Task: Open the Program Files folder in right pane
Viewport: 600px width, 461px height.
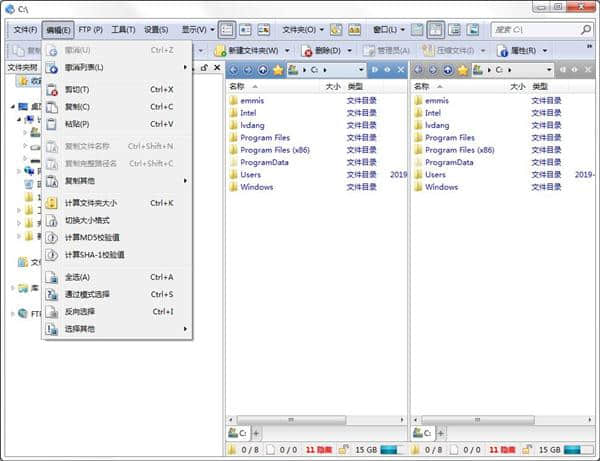Action: pos(449,138)
